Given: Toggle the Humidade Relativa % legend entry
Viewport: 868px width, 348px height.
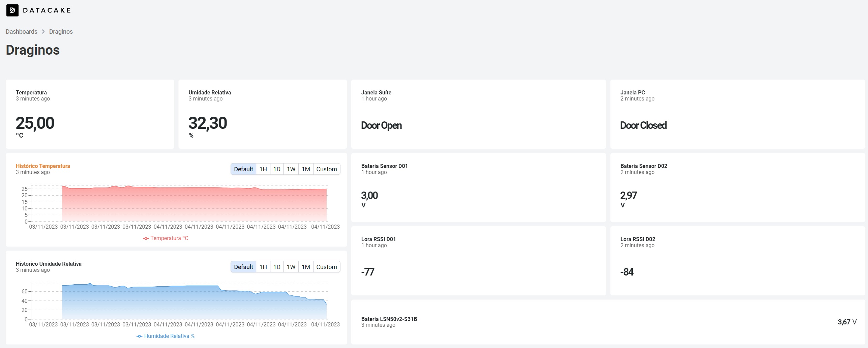Looking at the screenshot, I should [166, 336].
